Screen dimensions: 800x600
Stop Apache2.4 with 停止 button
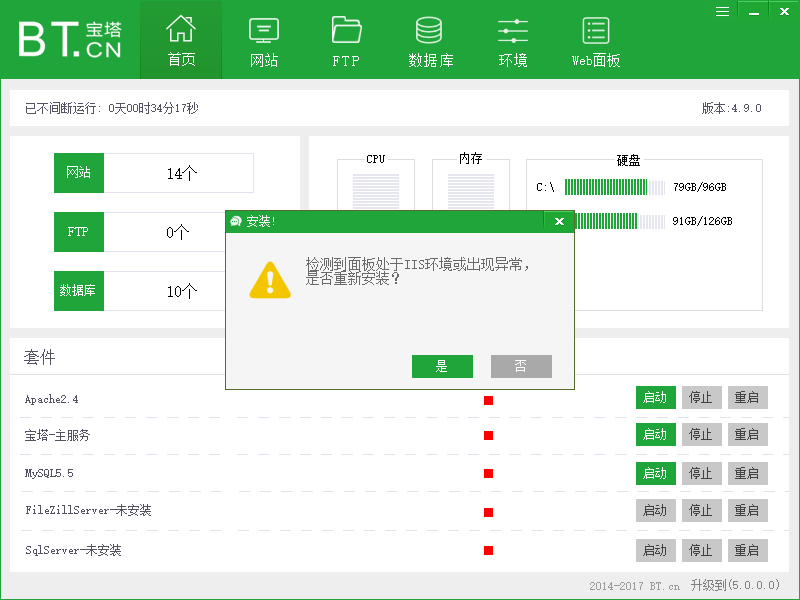coord(702,397)
